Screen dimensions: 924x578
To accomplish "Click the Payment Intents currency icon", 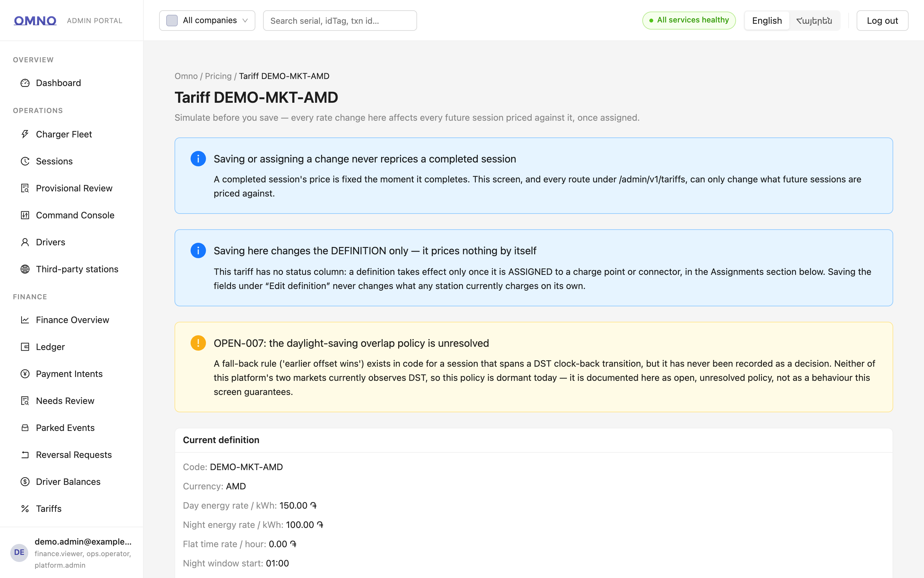I will coord(25,374).
